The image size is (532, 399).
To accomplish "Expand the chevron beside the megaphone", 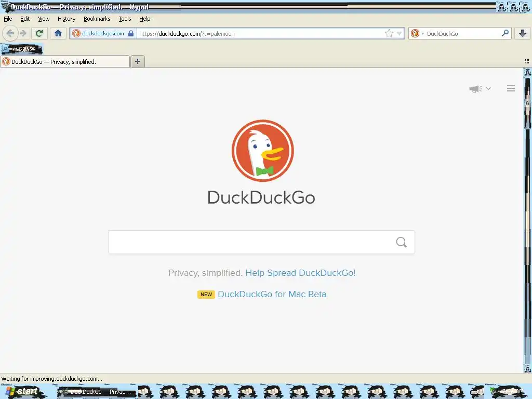I will [488, 88].
